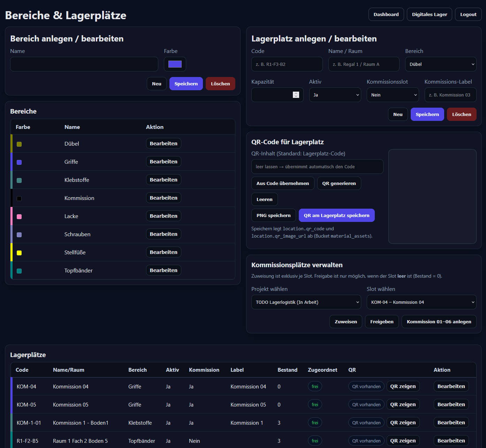Image resolution: width=486 pixels, height=448 pixels.
Task: Open the Slot wählen dropdown
Action: (421, 302)
